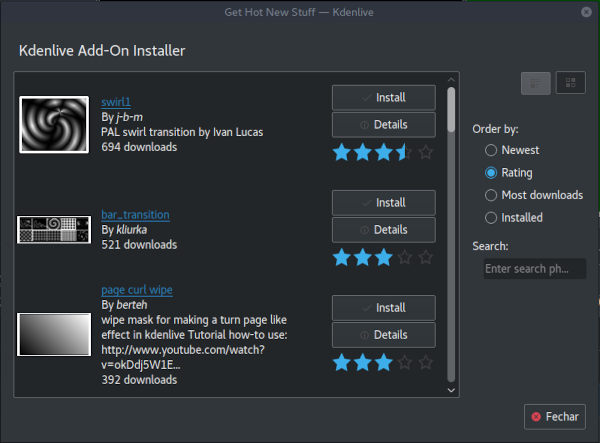600x443 pixels.
Task: Install the page curl wipe add-on
Action: pos(384,308)
